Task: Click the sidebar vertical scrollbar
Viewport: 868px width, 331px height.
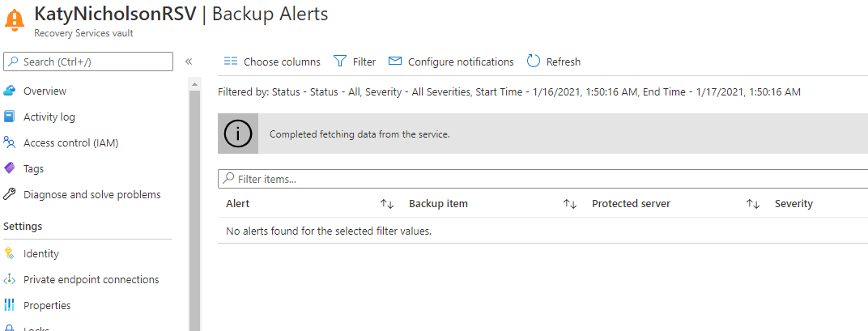Action: coord(194,202)
